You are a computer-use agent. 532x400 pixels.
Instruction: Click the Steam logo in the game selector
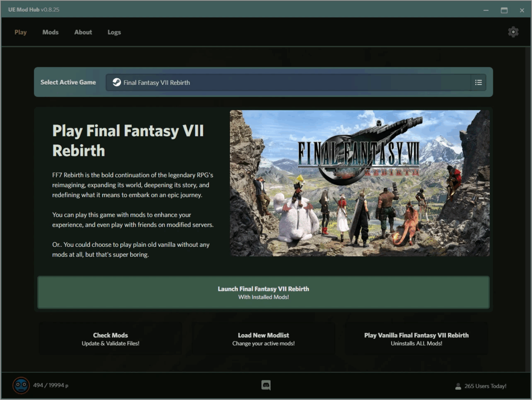(117, 82)
